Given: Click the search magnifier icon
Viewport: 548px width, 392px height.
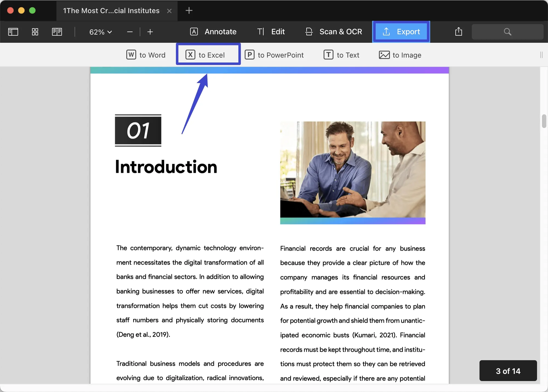Looking at the screenshot, I should (507, 31).
